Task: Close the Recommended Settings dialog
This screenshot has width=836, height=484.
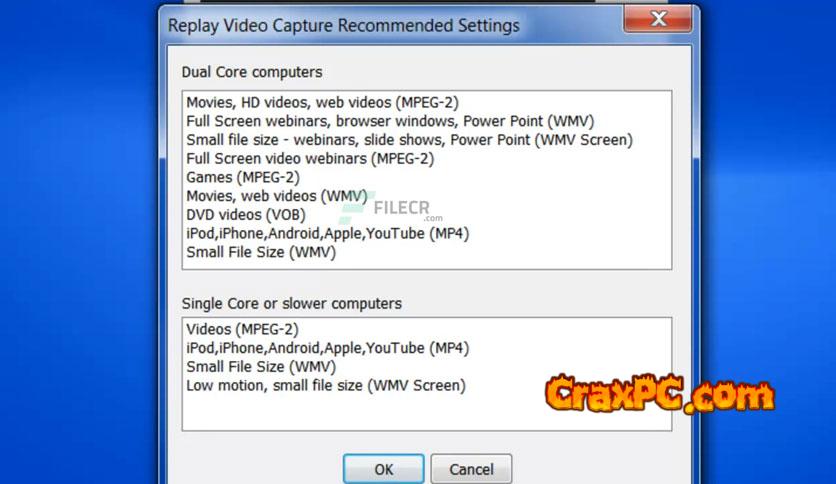Action: [x=658, y=19]
